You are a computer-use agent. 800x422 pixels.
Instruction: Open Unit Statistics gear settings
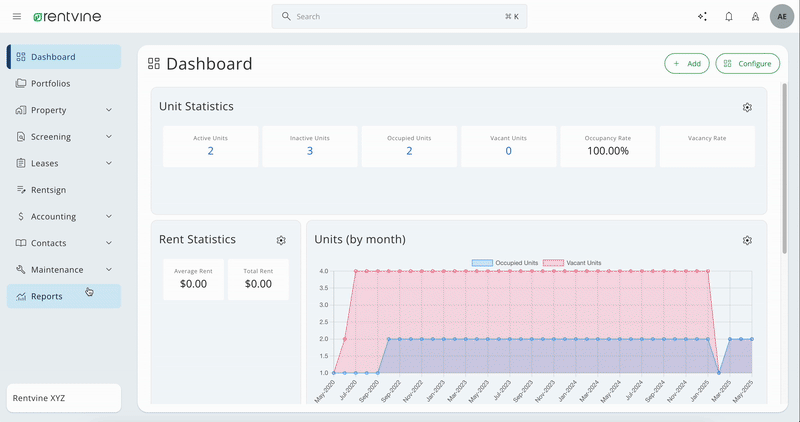coord(747,107)
